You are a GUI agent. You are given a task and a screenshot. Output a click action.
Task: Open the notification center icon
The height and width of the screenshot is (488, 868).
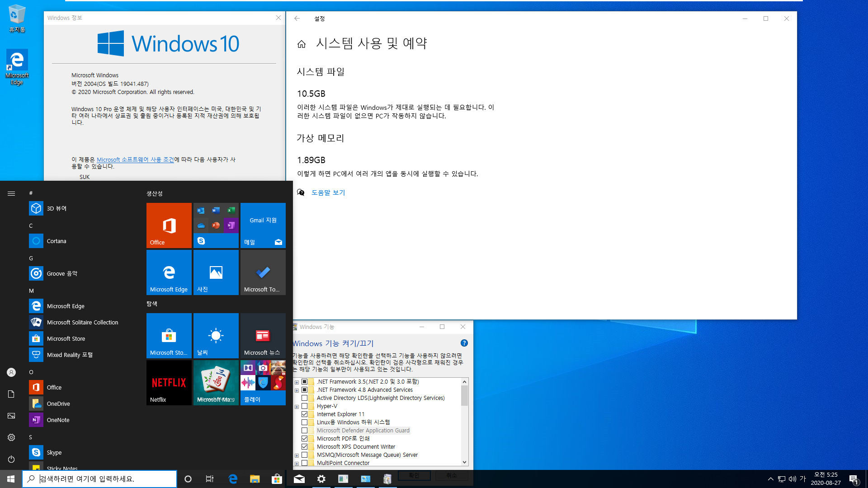point(854,479)
